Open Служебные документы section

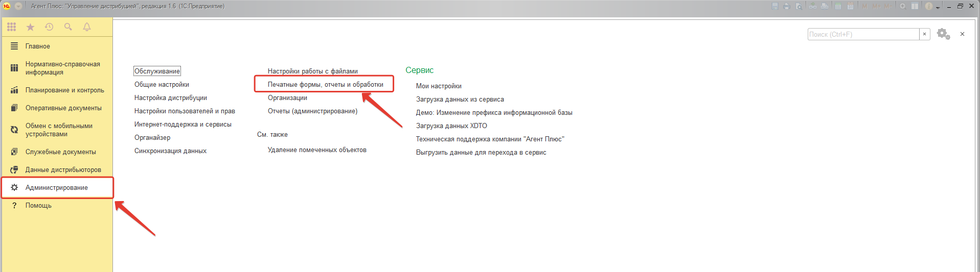(57, 152)
